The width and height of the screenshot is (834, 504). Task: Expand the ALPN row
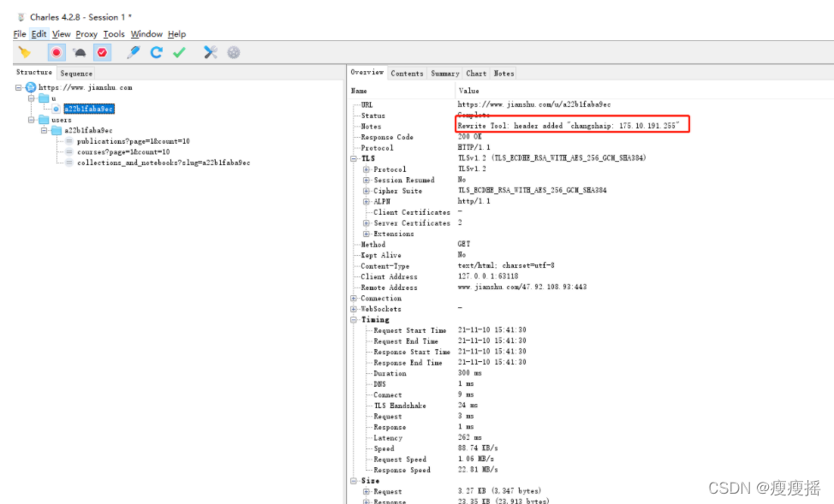click(x=366, y=201)
